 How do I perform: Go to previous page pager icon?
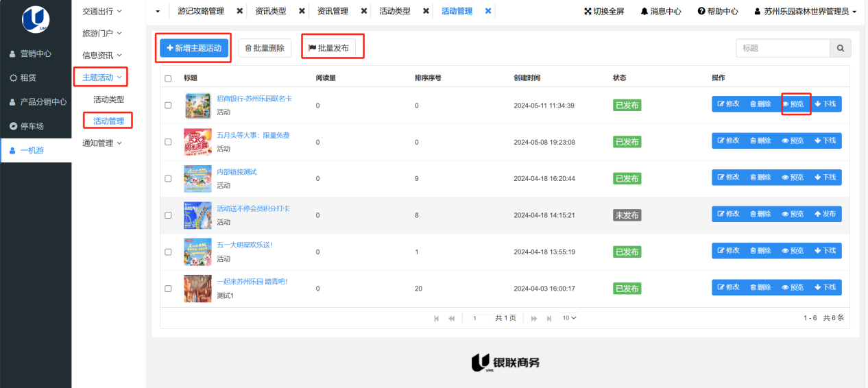452,318
